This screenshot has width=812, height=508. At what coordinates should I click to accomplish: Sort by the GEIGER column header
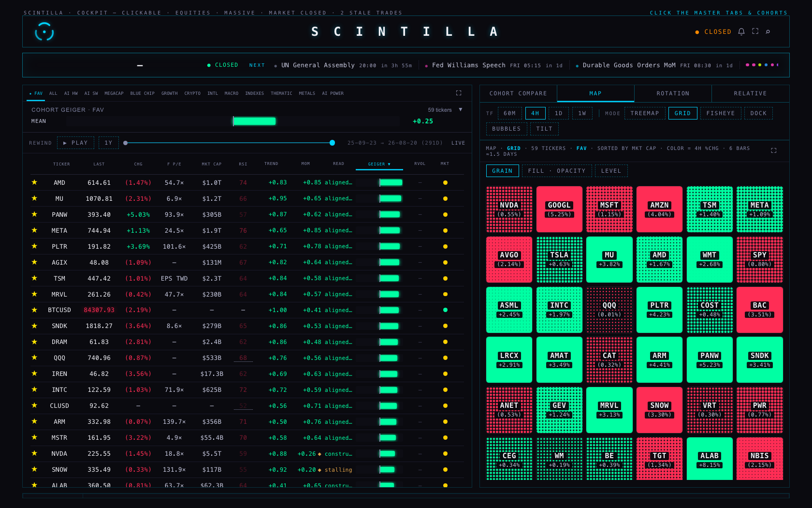tap(379, 164)
